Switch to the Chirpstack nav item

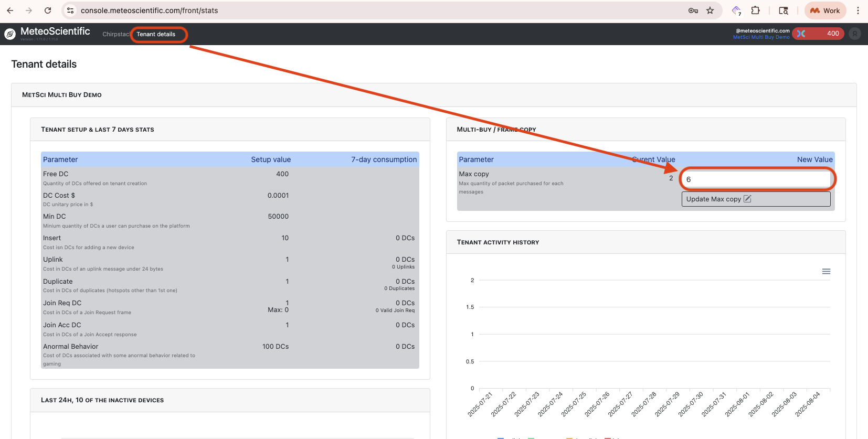click(x=115, y=34)
